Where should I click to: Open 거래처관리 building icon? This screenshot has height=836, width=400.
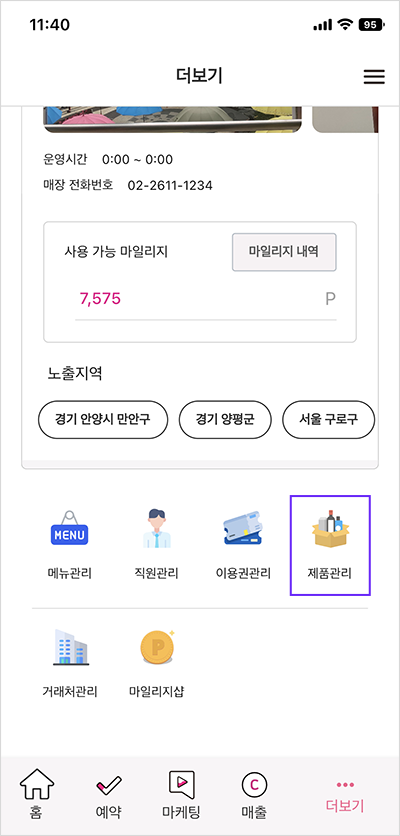(70, 647)
